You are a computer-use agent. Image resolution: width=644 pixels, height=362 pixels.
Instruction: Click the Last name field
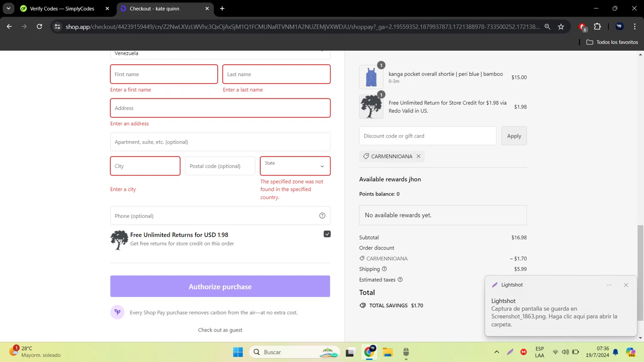coord(276,74)
